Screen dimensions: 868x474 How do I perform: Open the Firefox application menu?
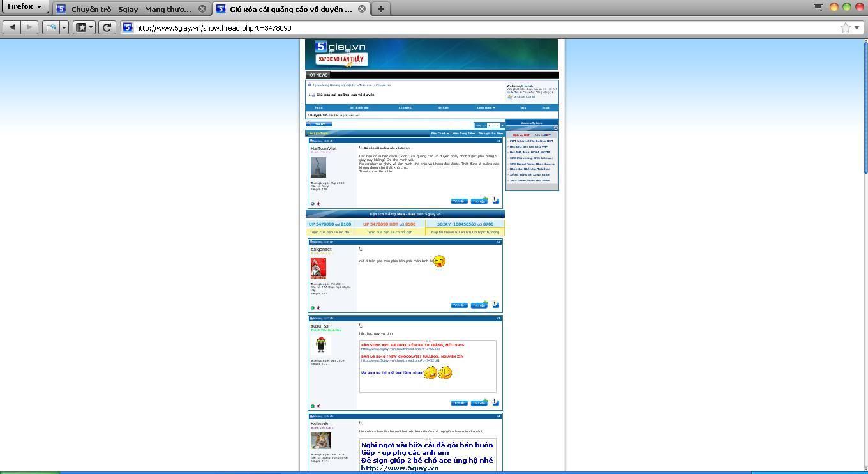pos(24,7)
